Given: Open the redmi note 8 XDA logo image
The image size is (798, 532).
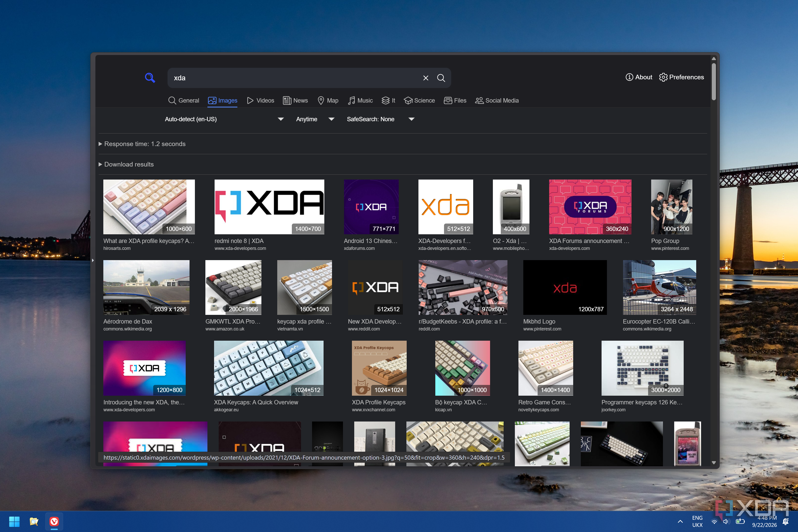Looking at the screenshot, I should point(269,207).
